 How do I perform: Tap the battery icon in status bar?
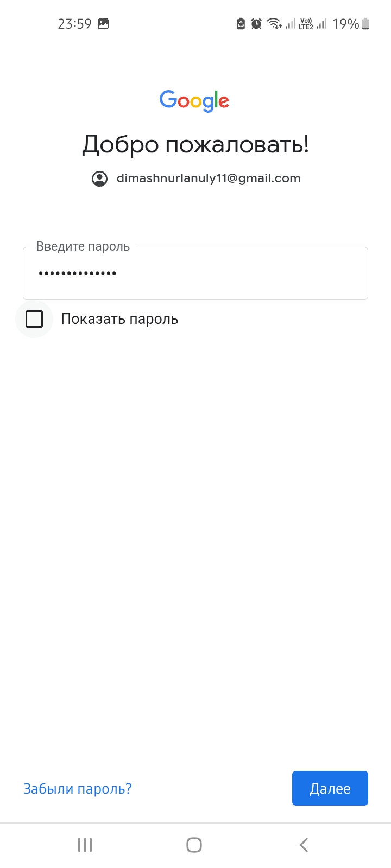click(365, 23)
